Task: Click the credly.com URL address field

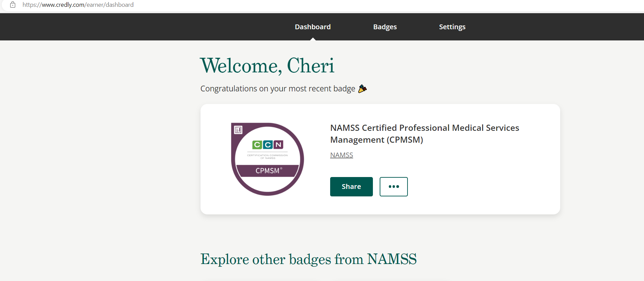Action: click(x=78, y=5)
